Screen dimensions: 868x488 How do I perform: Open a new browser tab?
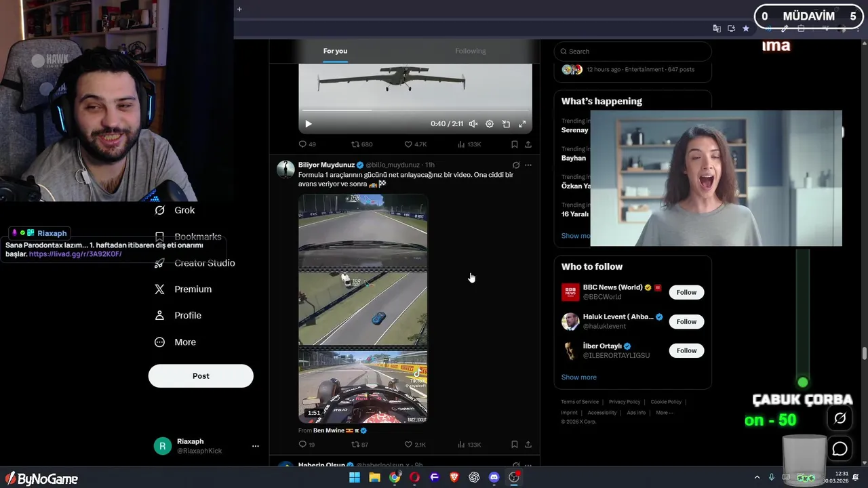pos(239,9)
